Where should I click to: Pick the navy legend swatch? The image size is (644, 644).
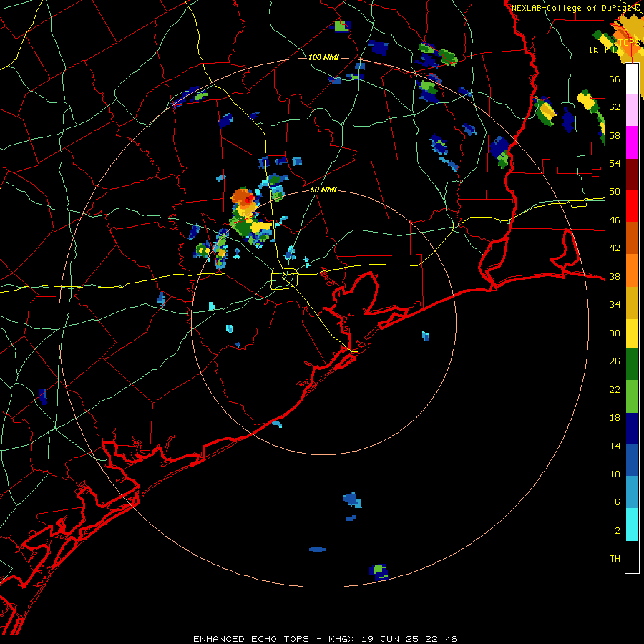pyautogui.click(x=632, y=429)
